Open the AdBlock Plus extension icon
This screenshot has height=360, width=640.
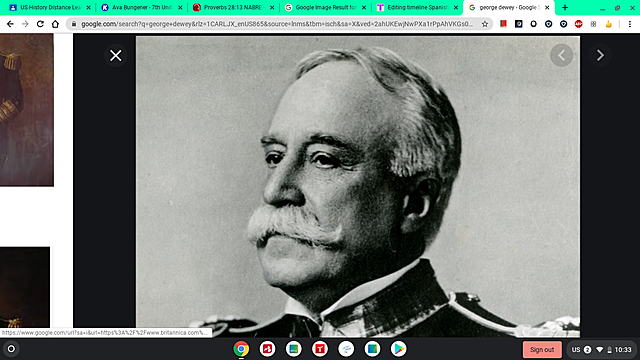(x=578, y=24)
